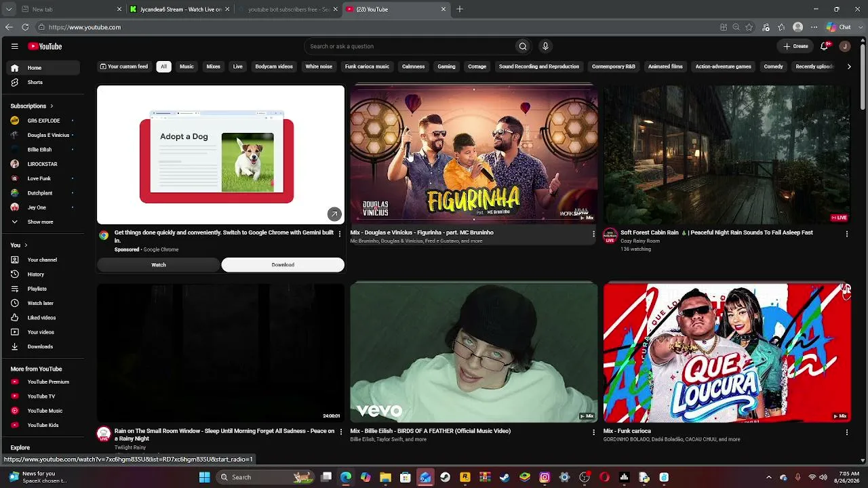Open Instagram from the taskbar
Image resolution: width=868 pixels, height=488 pixels.
545,477
